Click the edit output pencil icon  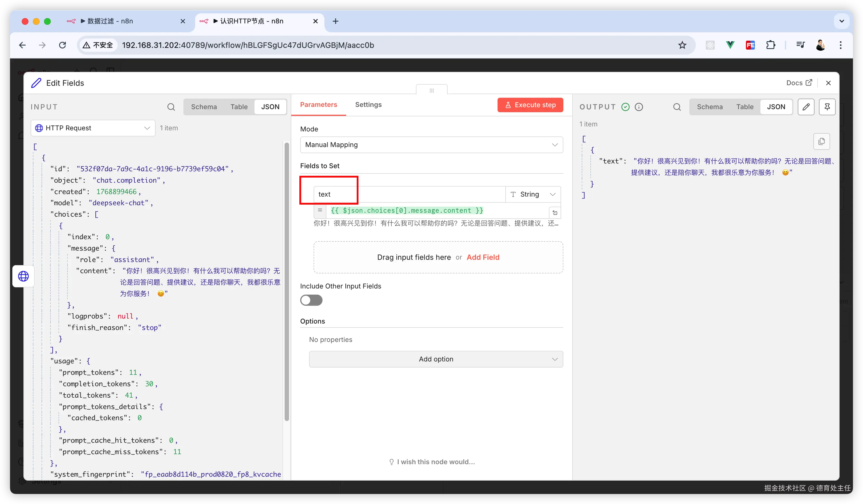806,107
